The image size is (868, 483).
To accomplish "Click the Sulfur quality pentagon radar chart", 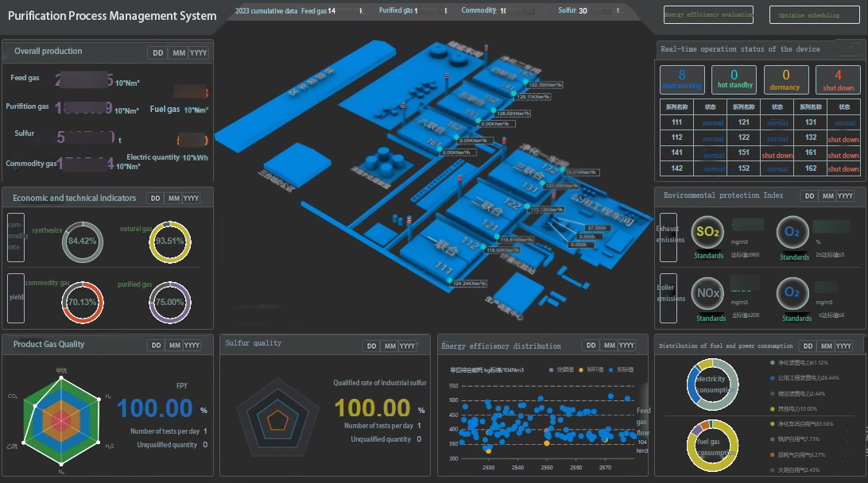I will coord(277,416).
